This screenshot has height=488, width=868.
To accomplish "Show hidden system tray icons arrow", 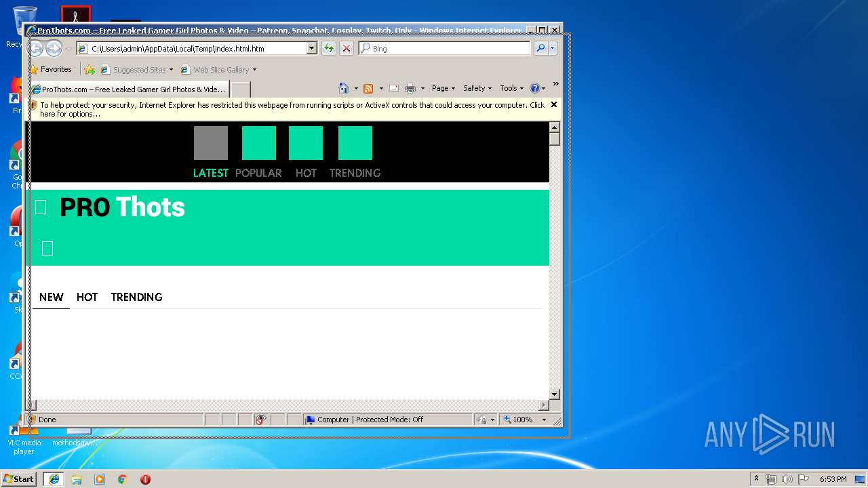I will (756, 479).
